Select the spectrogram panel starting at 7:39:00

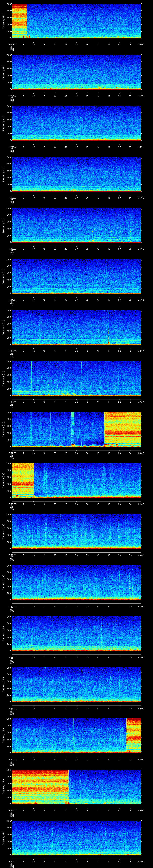76,531
